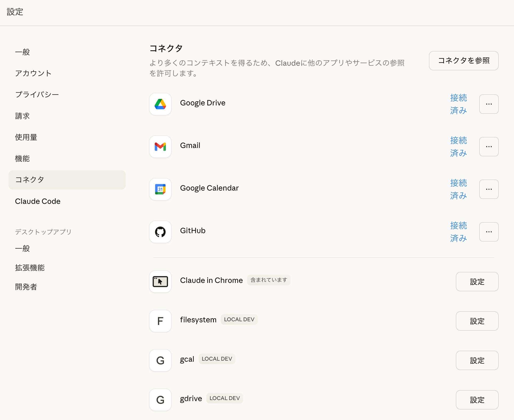Go to アカウント in the sidebar

pos(33,73)
